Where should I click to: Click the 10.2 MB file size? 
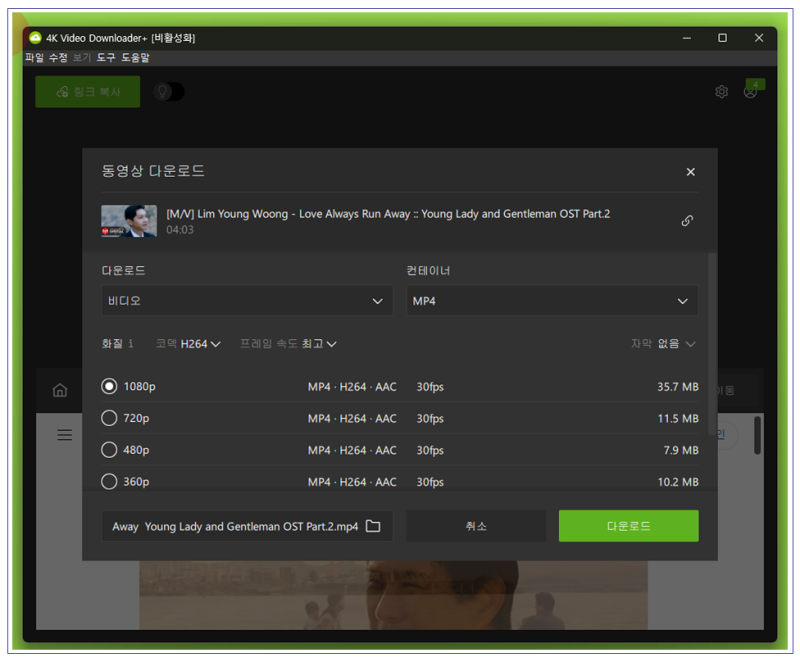tap(678, 481)
